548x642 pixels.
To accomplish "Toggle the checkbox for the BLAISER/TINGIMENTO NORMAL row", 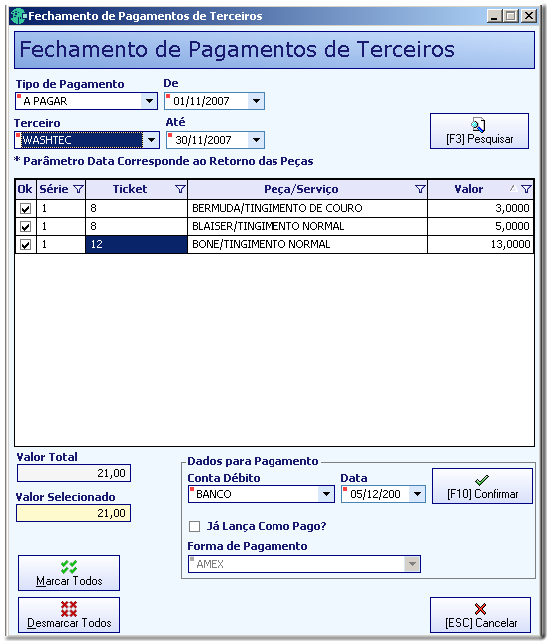I will [x=25, y=226].
